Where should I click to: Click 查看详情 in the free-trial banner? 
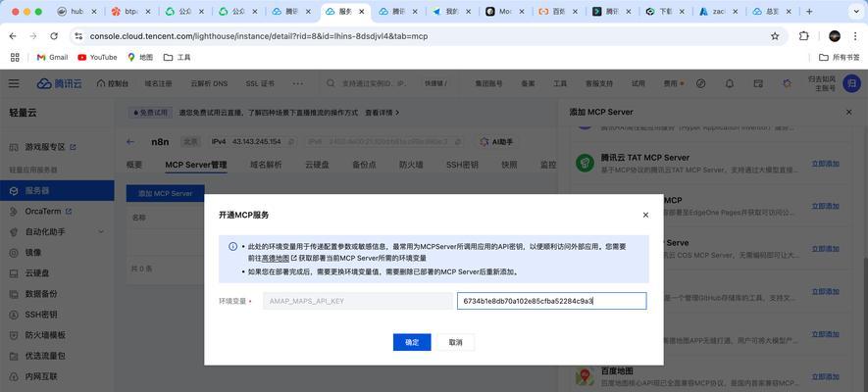point(382,113)
